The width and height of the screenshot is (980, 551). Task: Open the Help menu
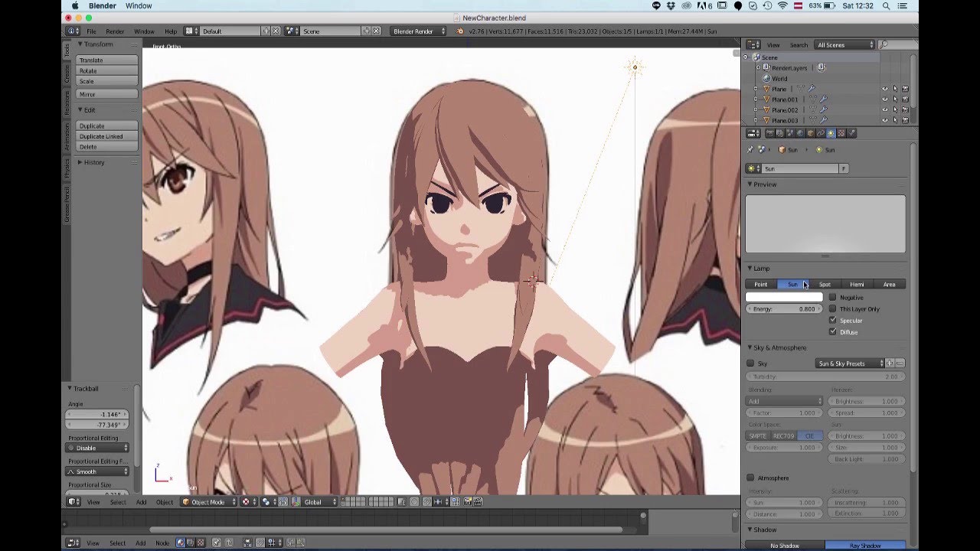click(x=171, y=31)
